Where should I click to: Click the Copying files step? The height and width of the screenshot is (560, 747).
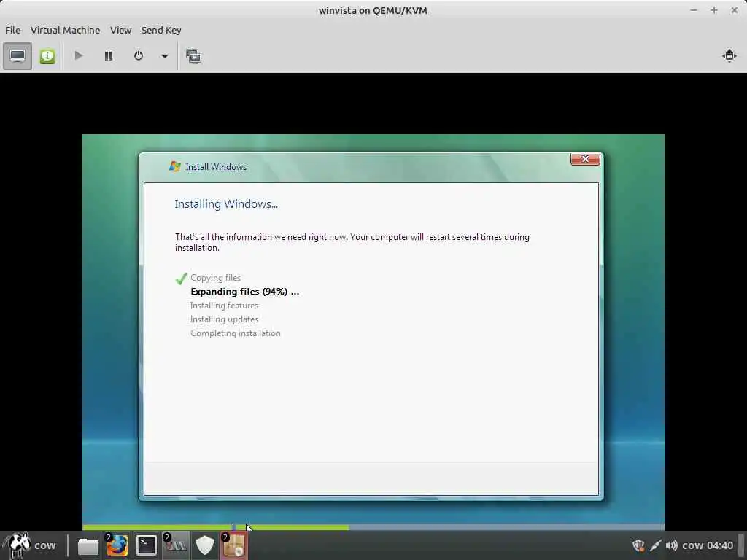(x=215, y=278)
